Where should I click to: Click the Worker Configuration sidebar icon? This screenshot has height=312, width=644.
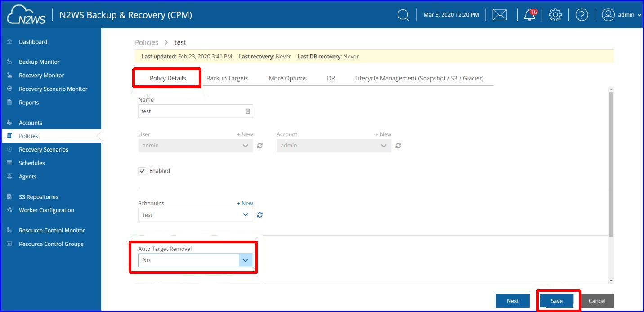tap(9, 210)
